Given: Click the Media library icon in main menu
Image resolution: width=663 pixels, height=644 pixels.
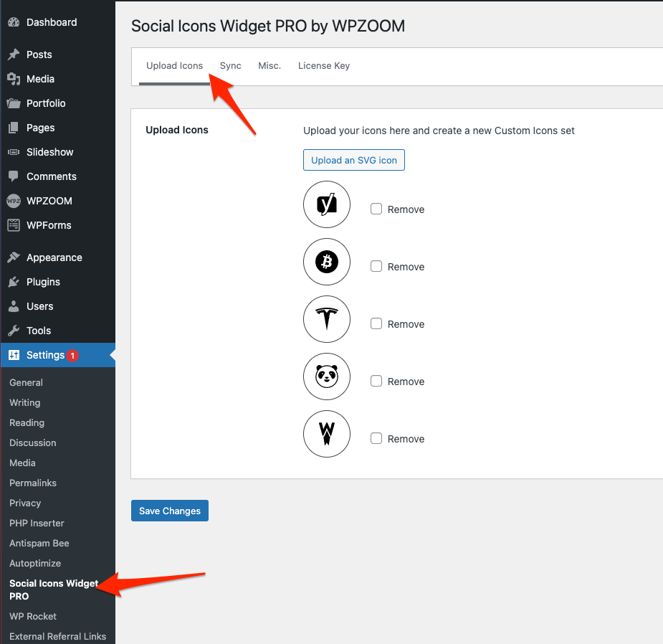Looking at the screenshot, I should click(x=14, y=79).
